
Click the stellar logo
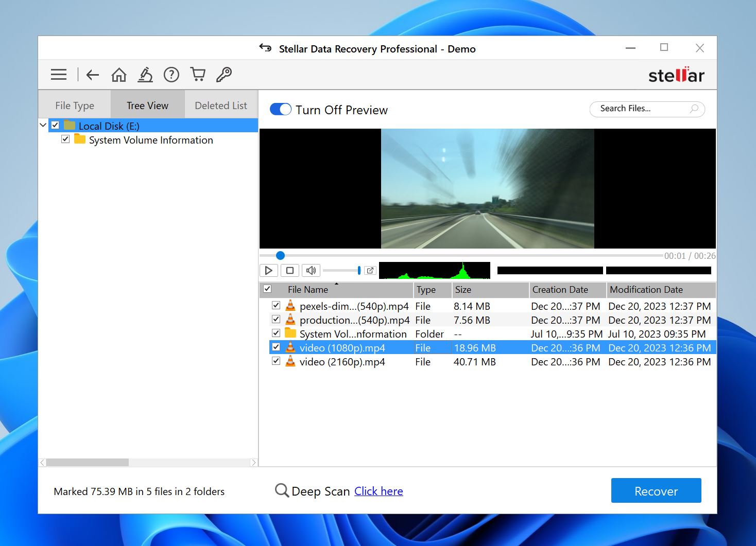click(676, 75)
